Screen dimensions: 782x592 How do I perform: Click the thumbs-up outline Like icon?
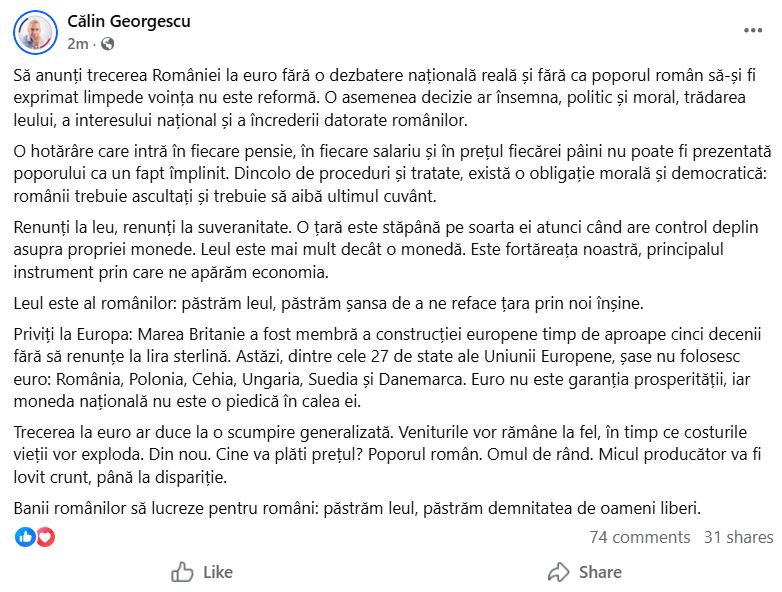coord(182,572)
